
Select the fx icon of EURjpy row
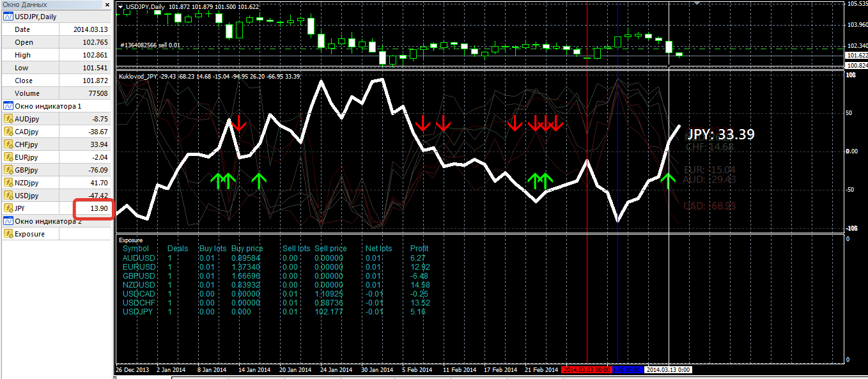[8, 157]
